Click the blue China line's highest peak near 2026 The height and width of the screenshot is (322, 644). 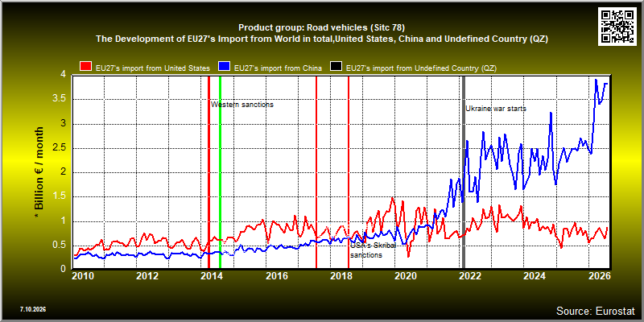tap(596, 80)
